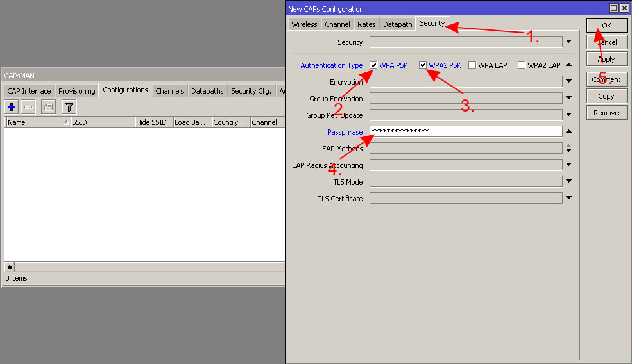This screenshot has width=632, height=364.
Task: Click the blue plus Add icon
Action: [12, 107]
